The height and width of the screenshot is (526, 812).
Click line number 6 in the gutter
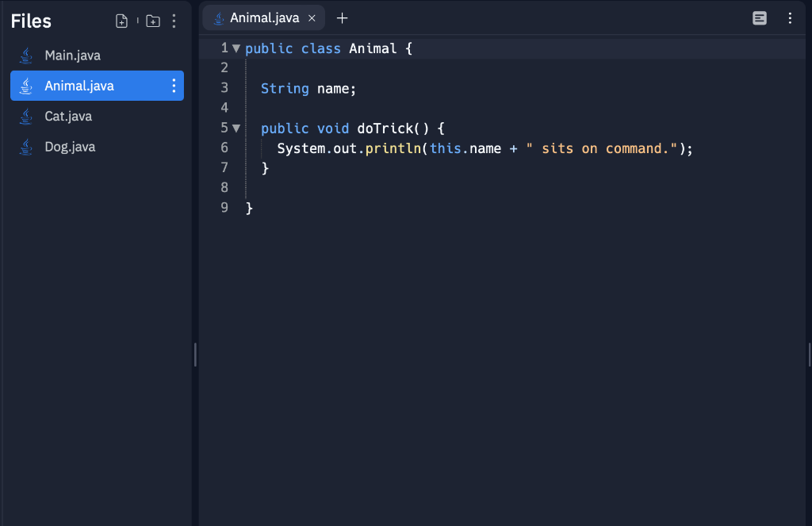(224, 148)
